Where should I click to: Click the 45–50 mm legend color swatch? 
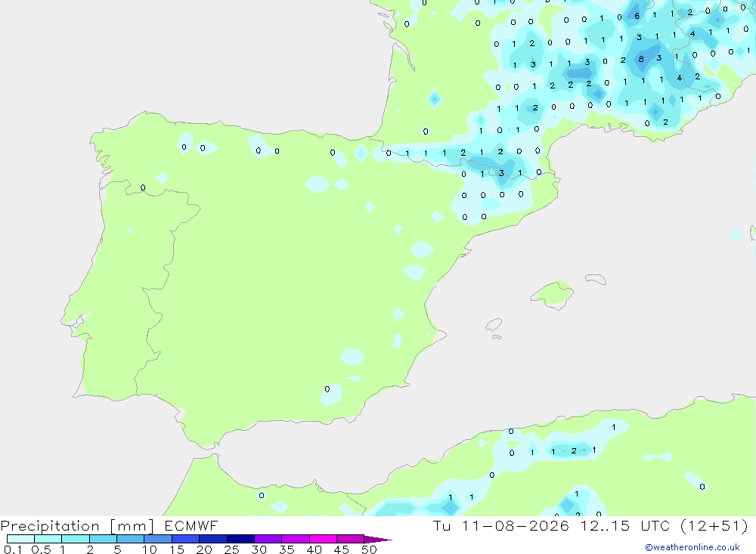tap(351, 539)
